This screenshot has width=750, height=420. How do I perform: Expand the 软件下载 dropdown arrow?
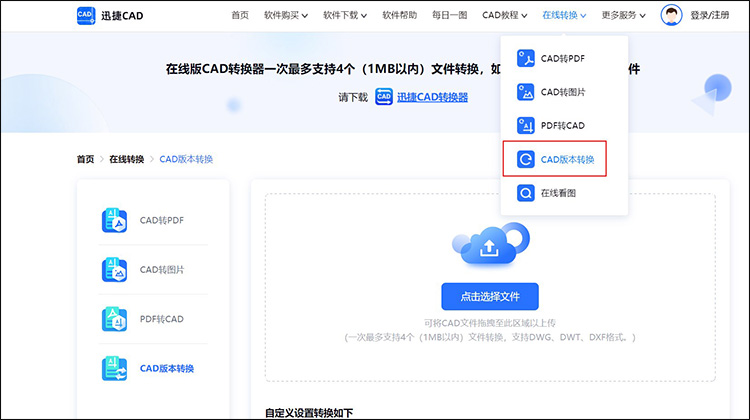[x=364, y=16]
